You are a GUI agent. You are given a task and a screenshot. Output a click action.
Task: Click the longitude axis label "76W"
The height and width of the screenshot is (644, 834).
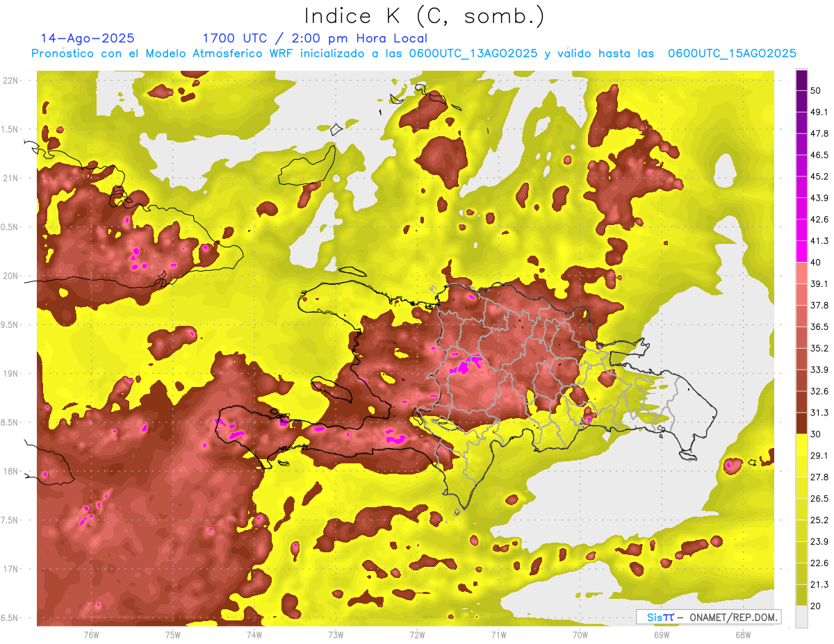pyautogui.click(x=91, y=635)
